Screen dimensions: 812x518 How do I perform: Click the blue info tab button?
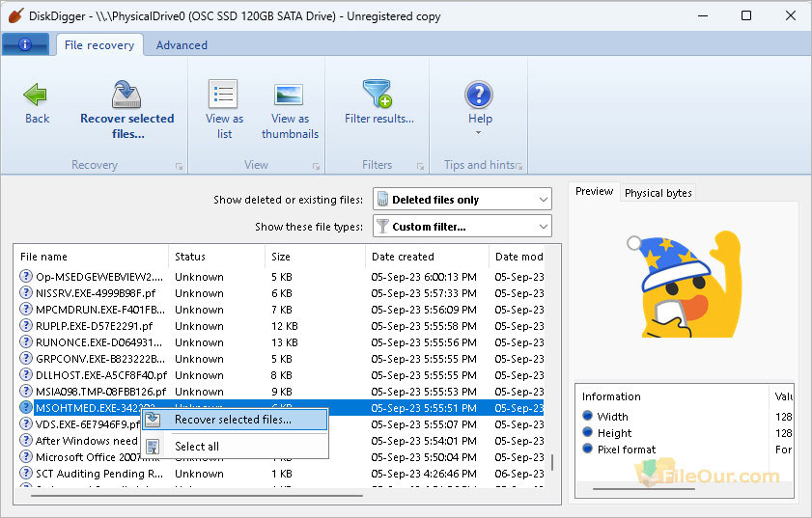coord(25,44)
